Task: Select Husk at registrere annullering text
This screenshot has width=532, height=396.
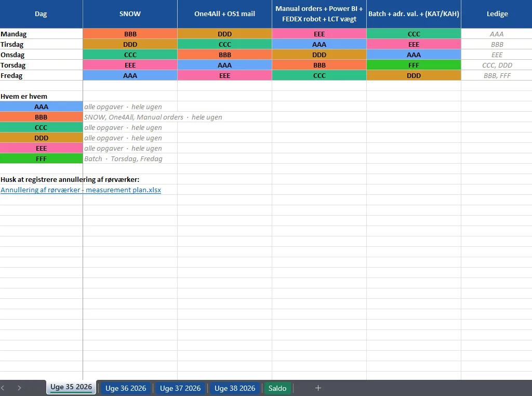Action: [x=70, y=179]
